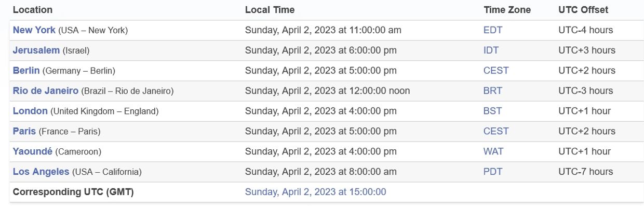Click the BRT time zone link

[493, 91]
